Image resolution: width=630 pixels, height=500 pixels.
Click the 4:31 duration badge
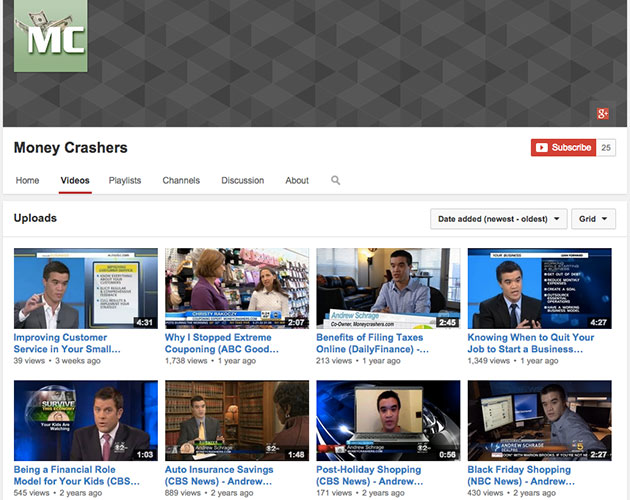pyautogui.click(x=144, y=322)
